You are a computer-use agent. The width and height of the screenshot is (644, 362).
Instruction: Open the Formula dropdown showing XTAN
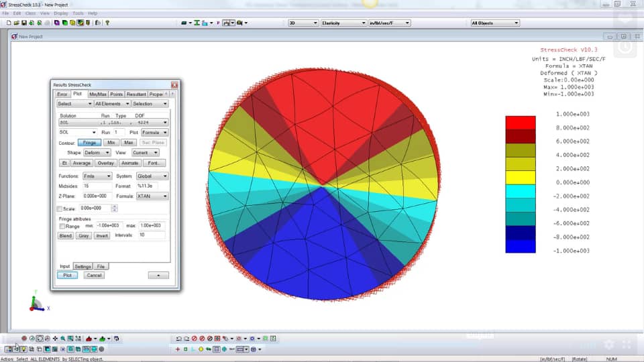[x=152, y=196]
